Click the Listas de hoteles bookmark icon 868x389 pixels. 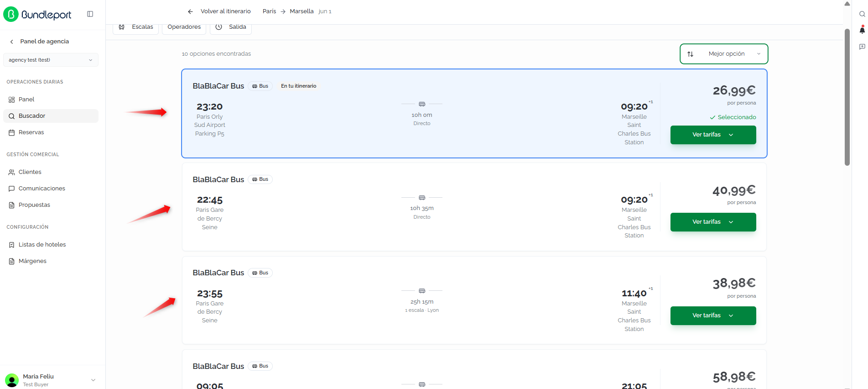tap(12, 245)
